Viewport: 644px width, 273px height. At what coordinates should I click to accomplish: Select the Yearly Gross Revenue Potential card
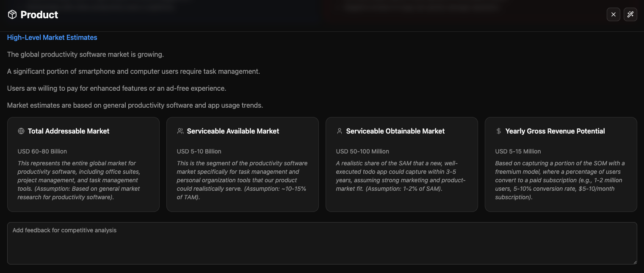(561, 164)
